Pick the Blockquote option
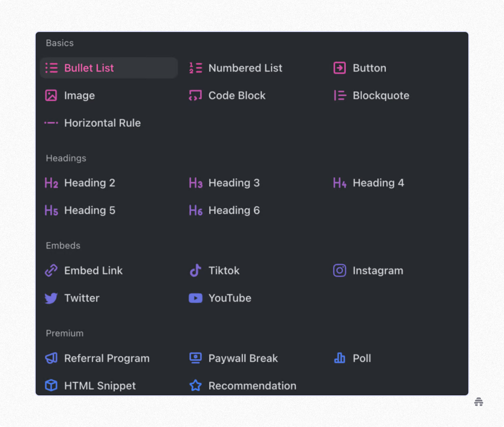Viewport: 504px width, 427px height. point(381,96)
